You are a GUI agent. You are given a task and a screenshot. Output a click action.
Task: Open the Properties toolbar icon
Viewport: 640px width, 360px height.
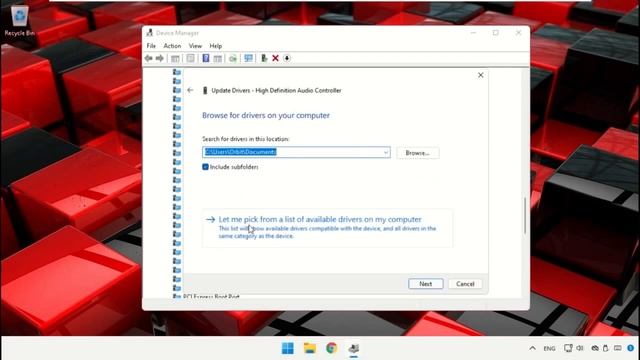pyautogui.click(x=191, y=58)
